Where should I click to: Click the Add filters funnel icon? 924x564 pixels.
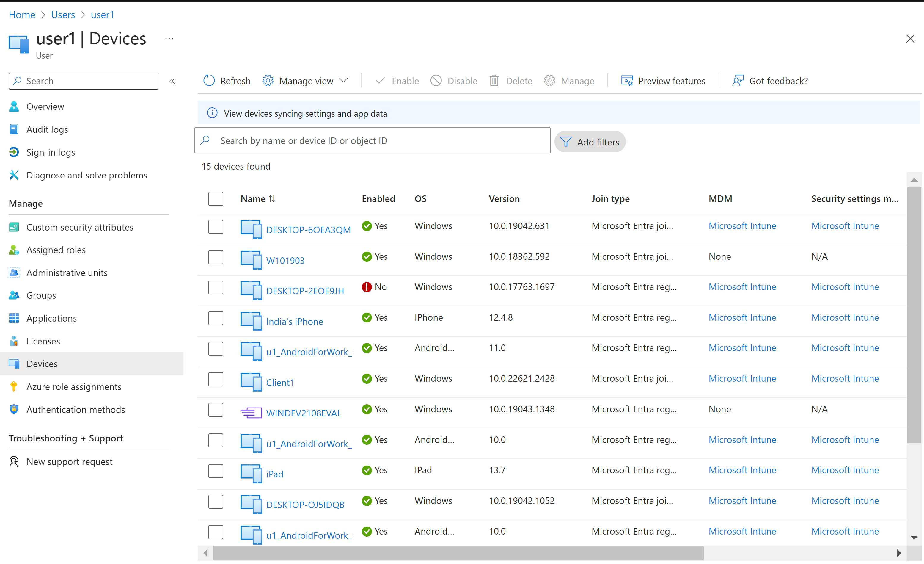point(565,142)
